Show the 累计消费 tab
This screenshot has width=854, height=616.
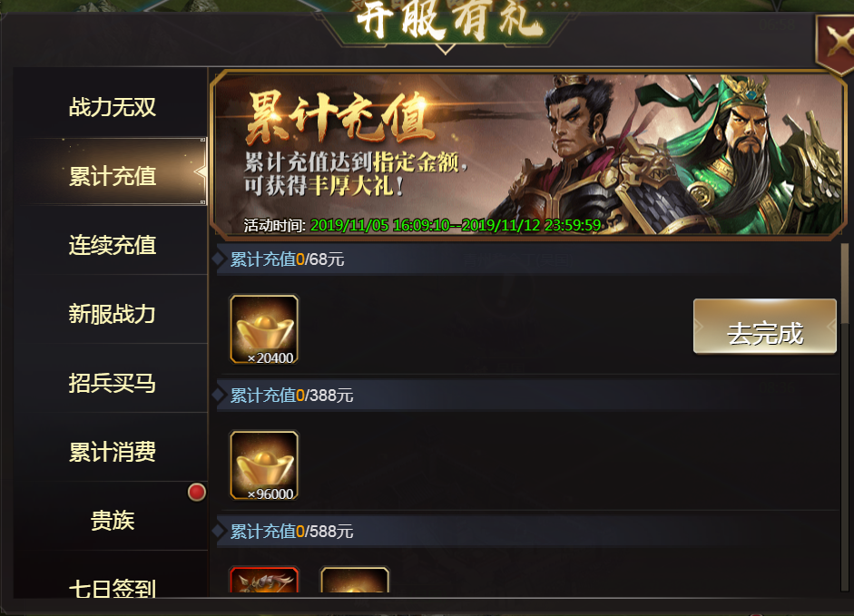[x=112, y=452]
